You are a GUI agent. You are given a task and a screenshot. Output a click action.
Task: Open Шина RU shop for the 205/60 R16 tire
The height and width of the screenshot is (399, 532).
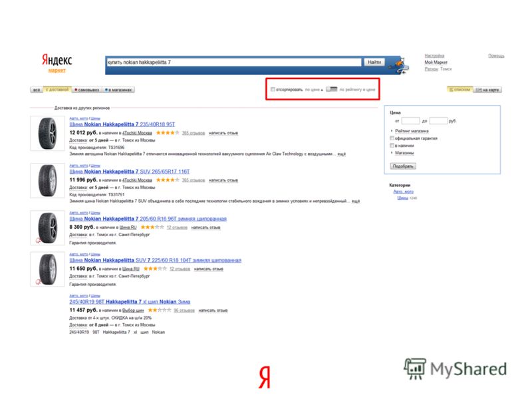[128, 227]
